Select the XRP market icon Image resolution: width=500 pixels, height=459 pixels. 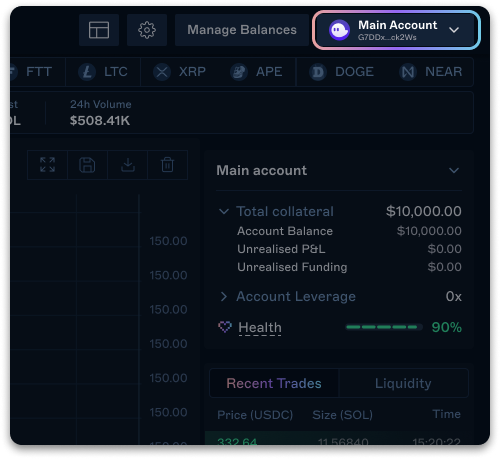point(162,72)
